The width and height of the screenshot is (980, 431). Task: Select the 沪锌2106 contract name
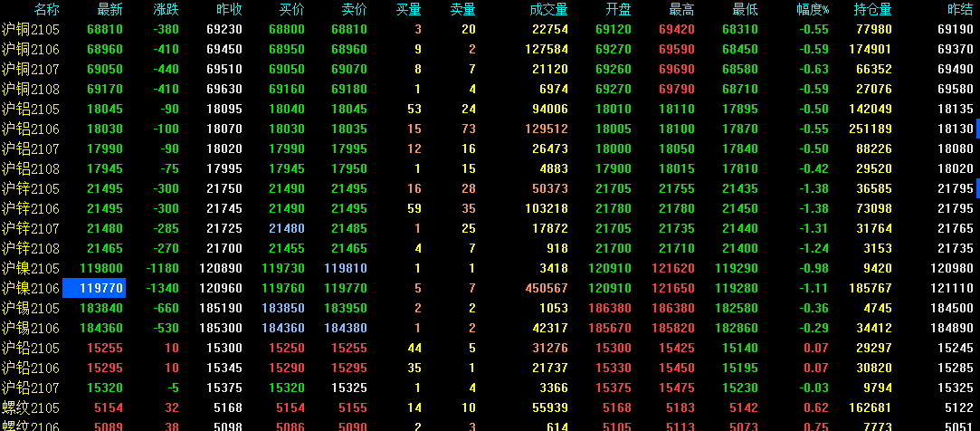[30, 208]
